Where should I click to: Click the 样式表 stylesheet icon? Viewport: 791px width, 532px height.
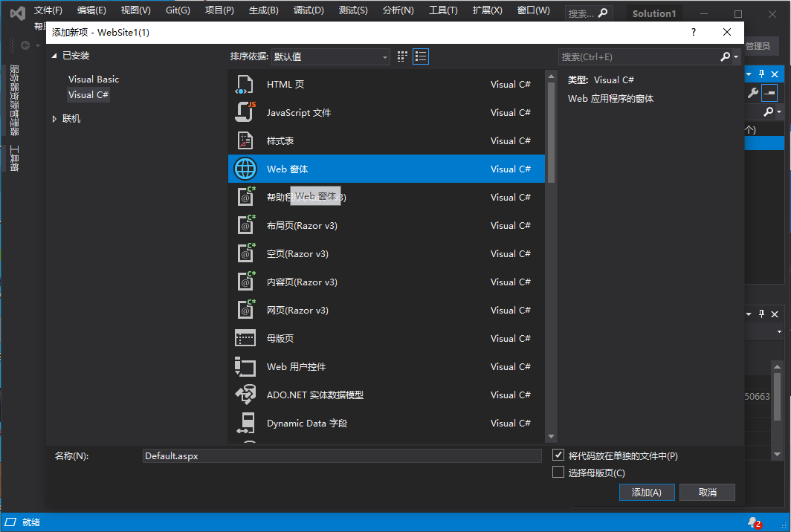click(245, 140)
